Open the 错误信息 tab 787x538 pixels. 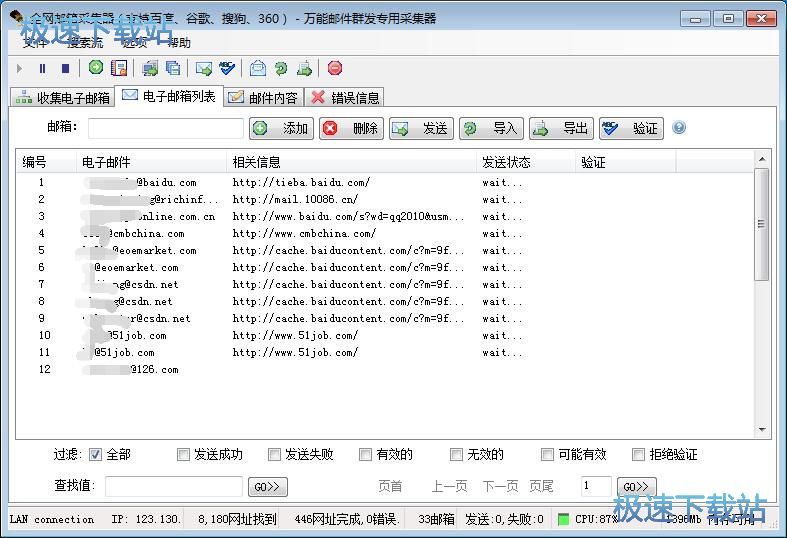pos(345,97)
